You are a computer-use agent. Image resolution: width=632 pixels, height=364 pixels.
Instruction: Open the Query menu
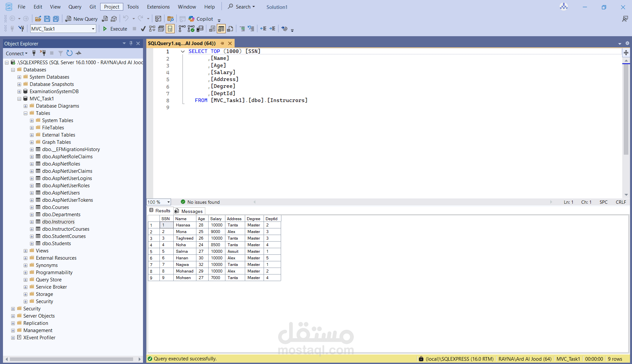coord(75,7)
